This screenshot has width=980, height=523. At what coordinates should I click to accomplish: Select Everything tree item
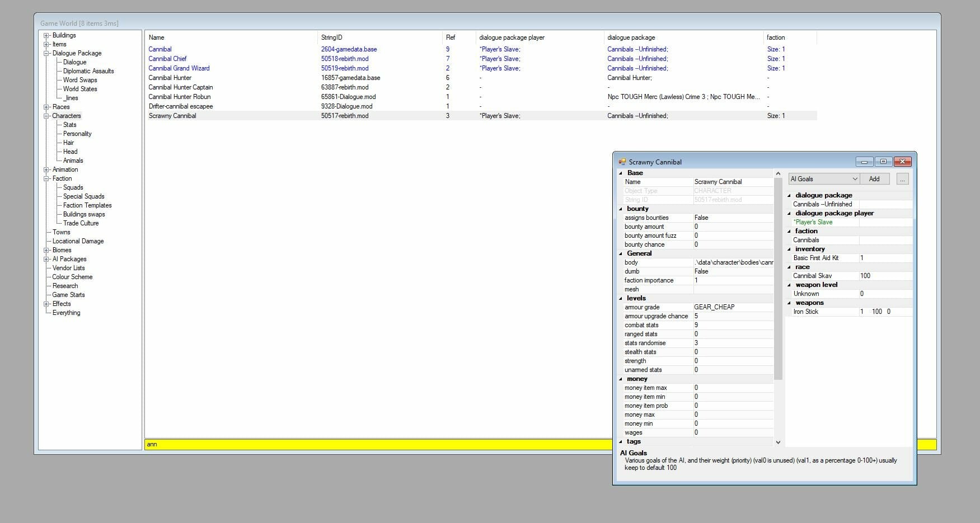pos(66,313)
